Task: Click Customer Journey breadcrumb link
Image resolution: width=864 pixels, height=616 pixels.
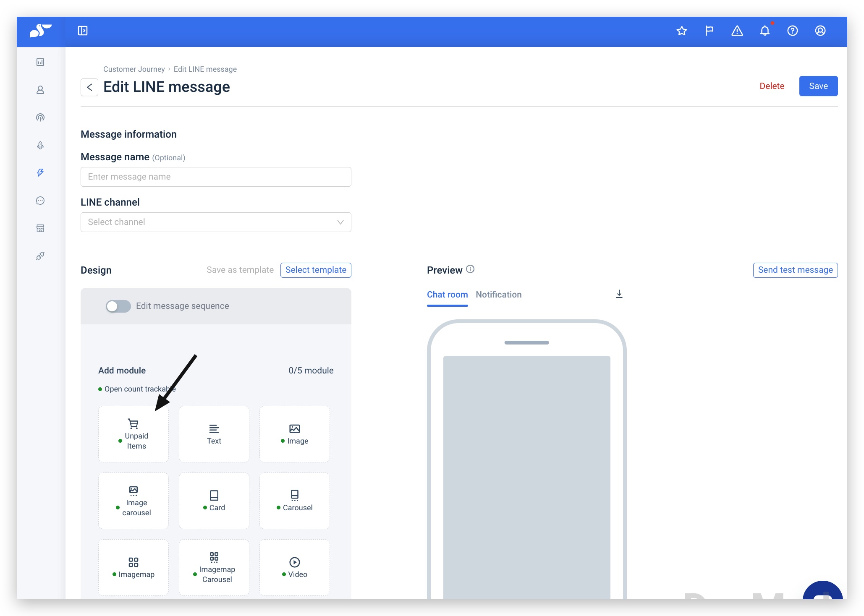Action: click(x=134, y=69)
